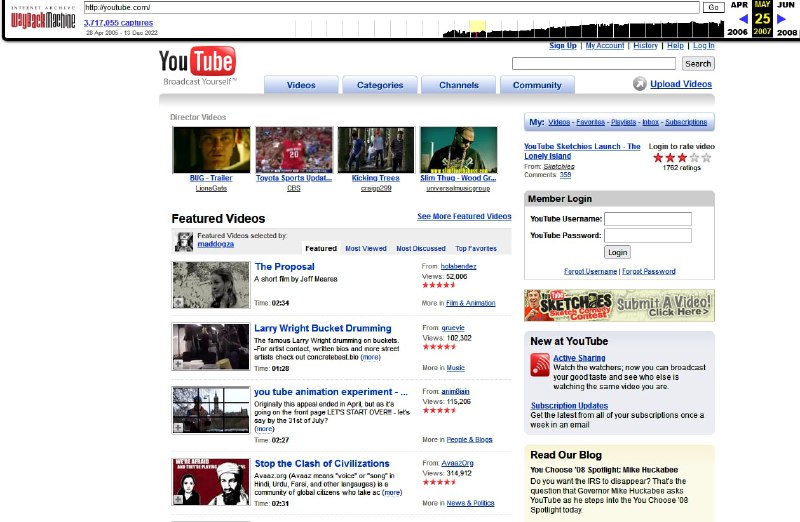Add The Proposal to quicklist via plus icon
This screenshot has width=800, height=522.
tap(178, 302)
